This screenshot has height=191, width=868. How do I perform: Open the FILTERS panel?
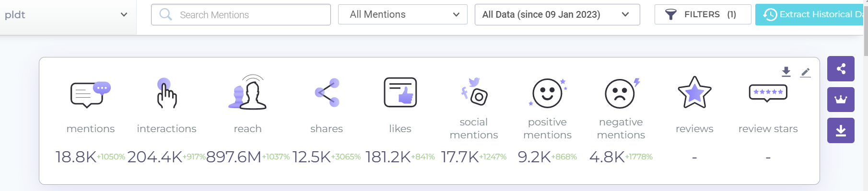[x=703, y=14]
